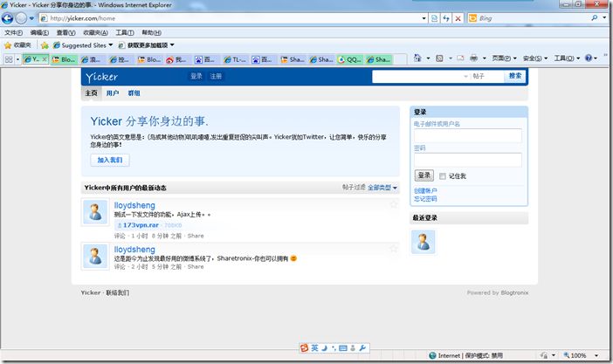Toggle the 英 language mode on IME bar
The image size is (613, 364).
[314, 348]
